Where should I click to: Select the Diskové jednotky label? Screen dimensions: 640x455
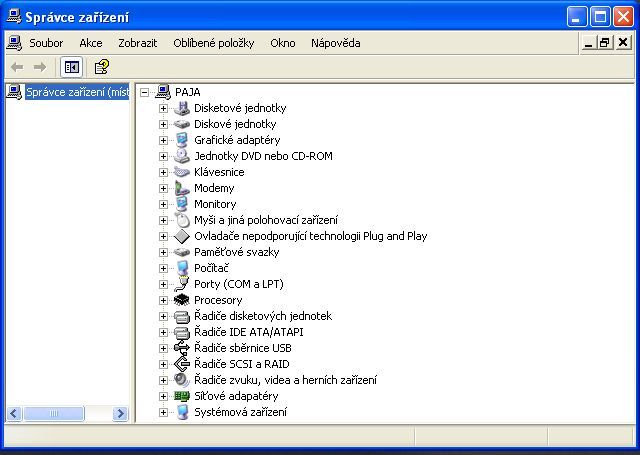(x=235, y=124)
